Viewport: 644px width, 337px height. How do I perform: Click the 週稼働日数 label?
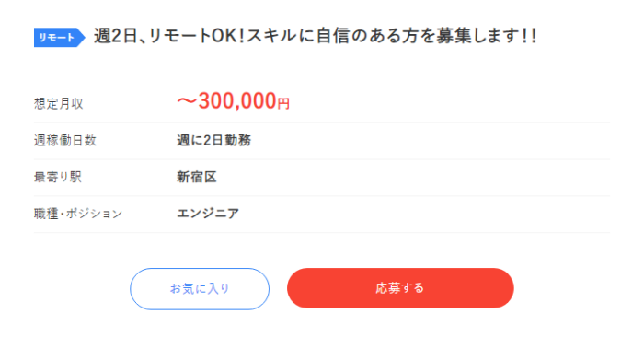65,141
